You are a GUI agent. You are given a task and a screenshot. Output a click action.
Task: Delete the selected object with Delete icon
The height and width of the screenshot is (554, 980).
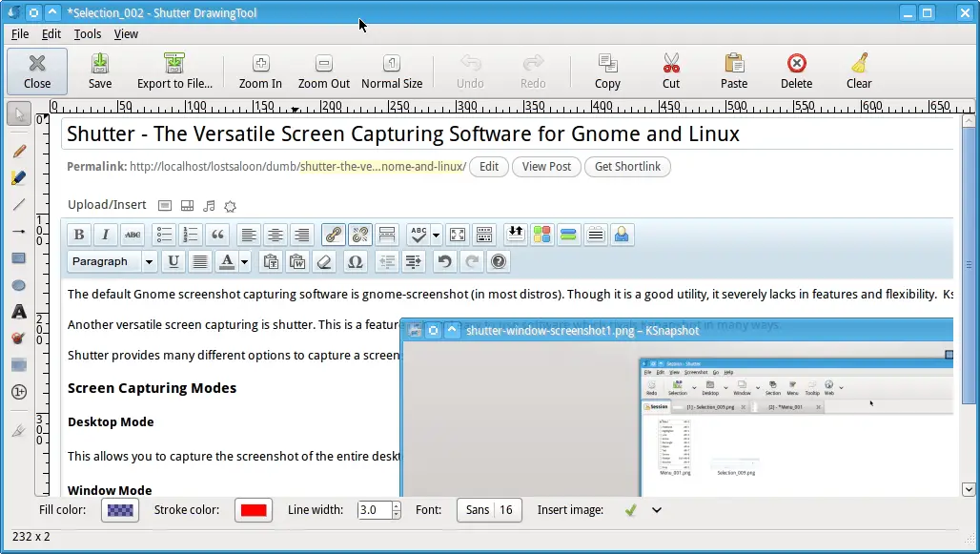click(796, 72)
